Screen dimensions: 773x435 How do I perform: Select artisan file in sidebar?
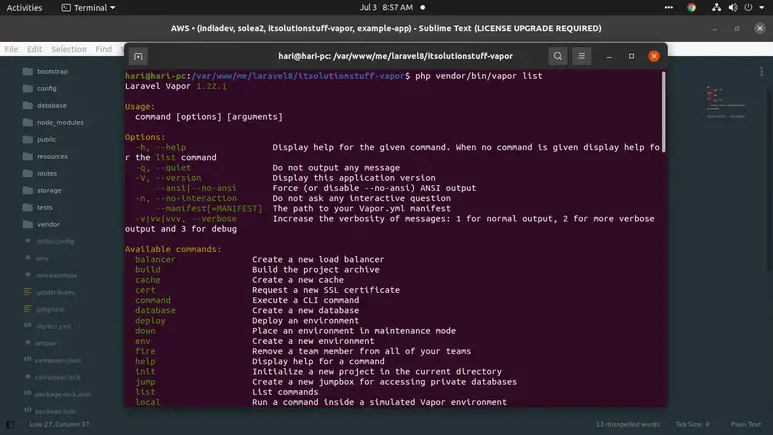click(45, 343)
